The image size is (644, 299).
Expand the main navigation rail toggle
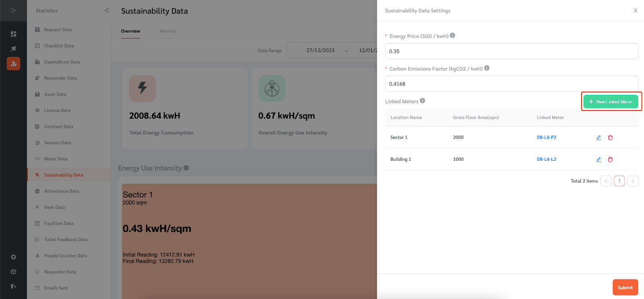click(x=13, y=10)
